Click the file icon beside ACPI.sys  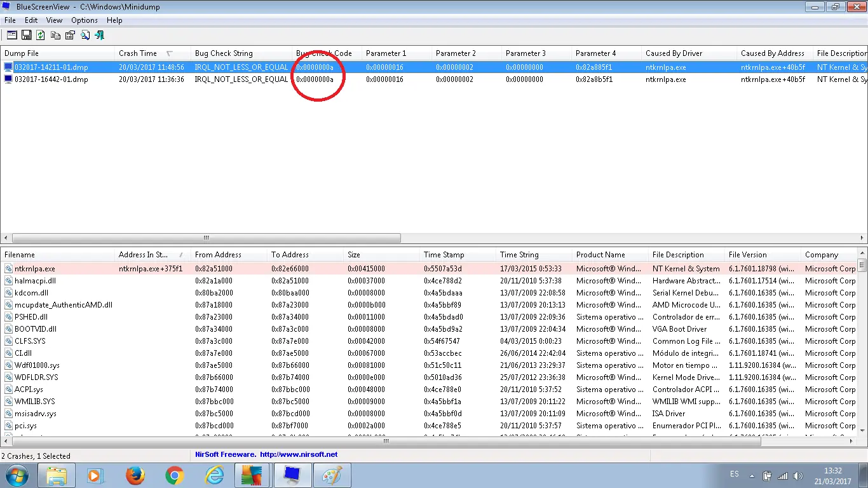(8, 390)
